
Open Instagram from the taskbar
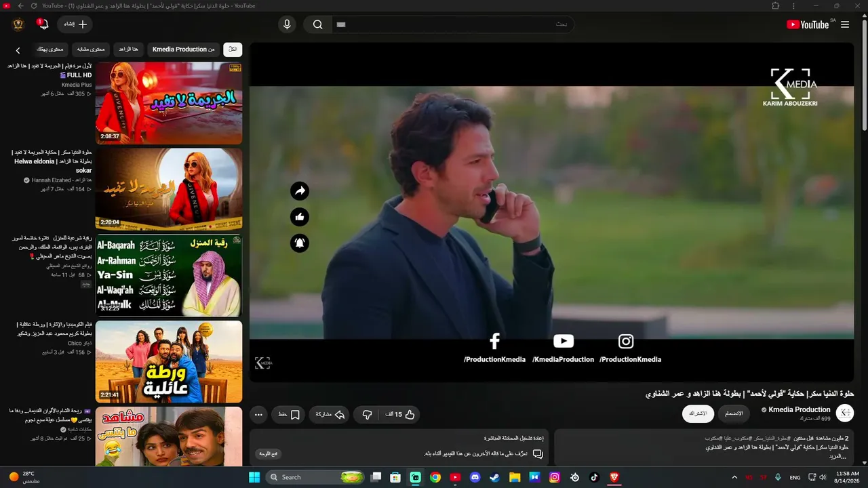click(x=555, y=477)
